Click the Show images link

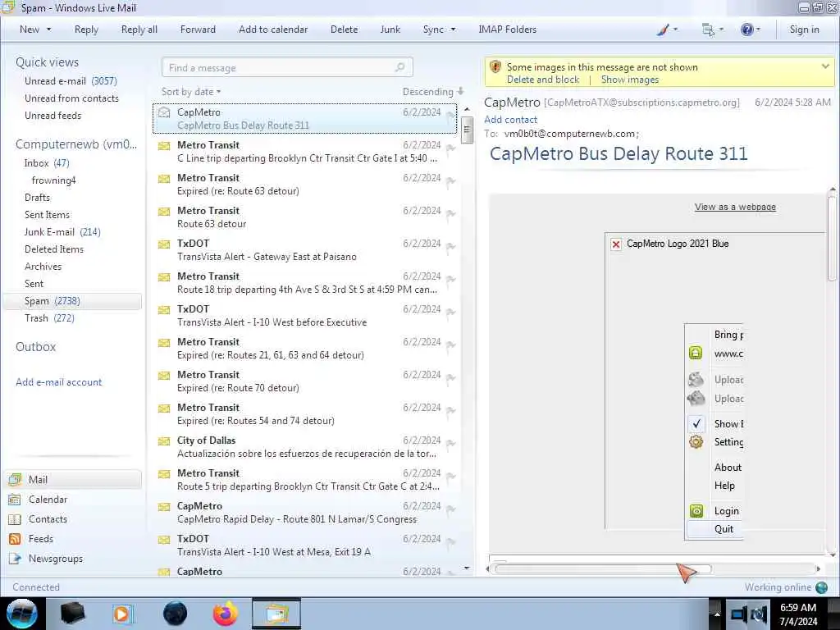629,80
